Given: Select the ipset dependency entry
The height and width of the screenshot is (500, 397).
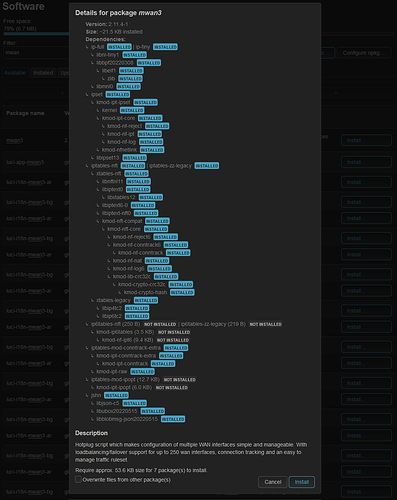Looking at the screenshot, I should tap(97, 94).
